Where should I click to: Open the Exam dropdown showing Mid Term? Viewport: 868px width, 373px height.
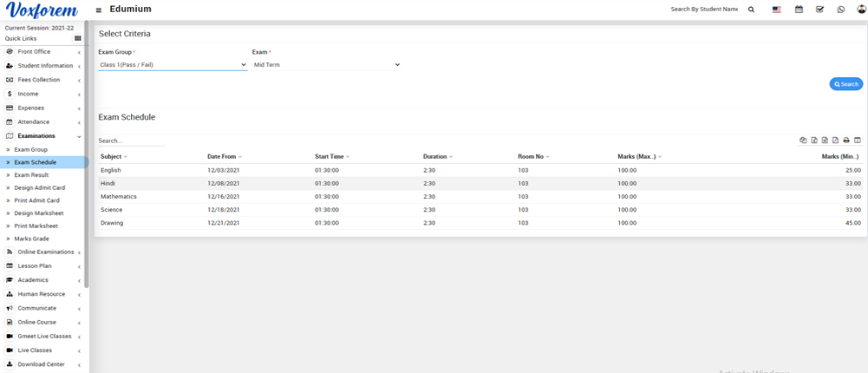pyautogui.click(x=326, y=65)
